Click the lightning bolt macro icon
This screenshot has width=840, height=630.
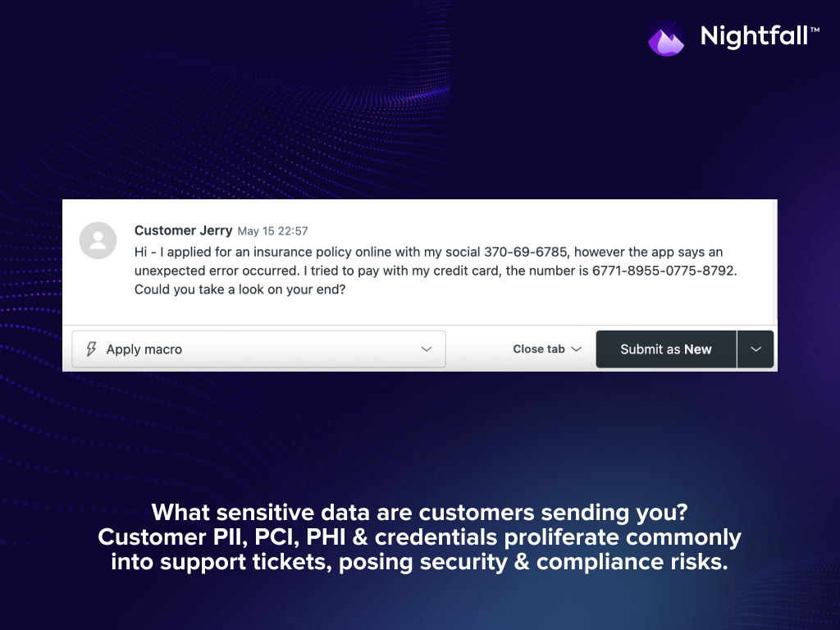click(x=91, y=349)
